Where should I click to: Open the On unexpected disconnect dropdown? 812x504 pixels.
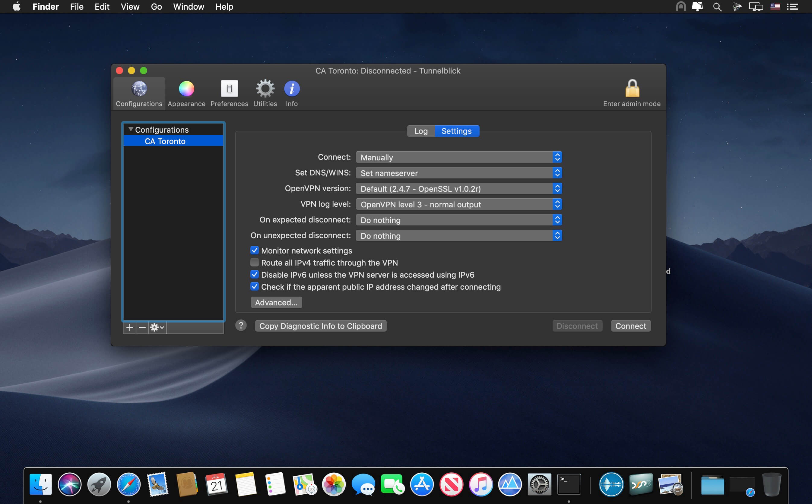coord(459,236)
